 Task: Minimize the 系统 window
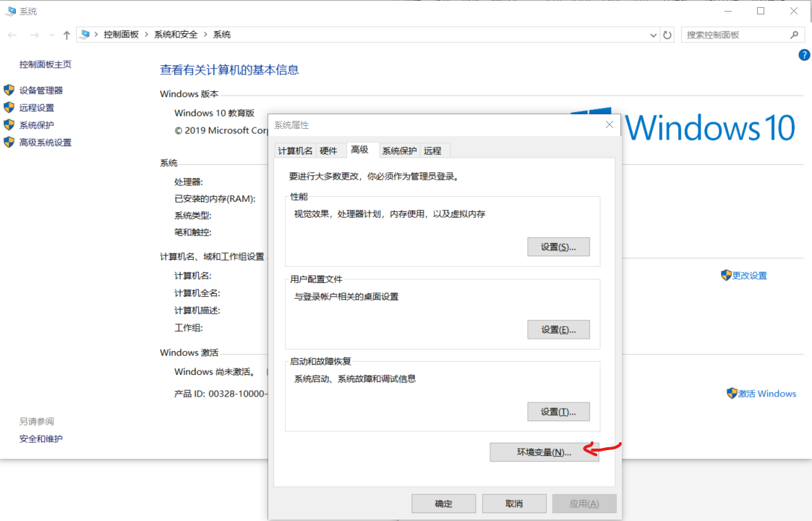tap(728, 11)
